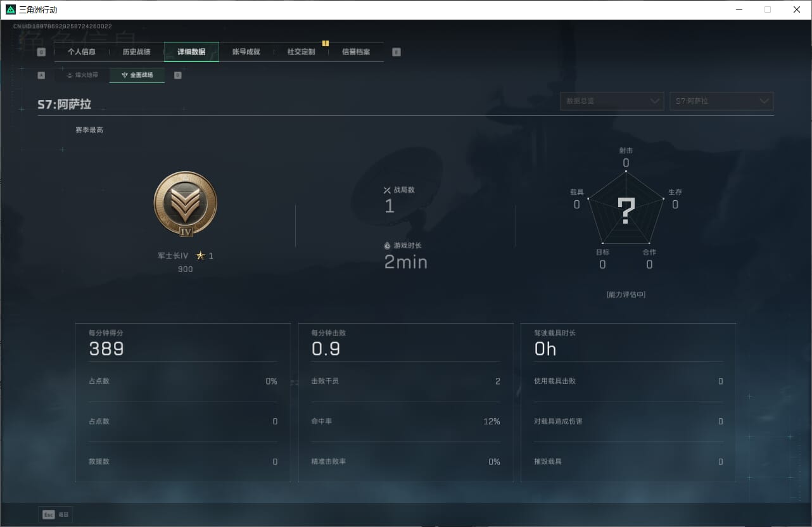Viewport: 812px width, 527px height.
Task: Go to the 账号成就 tab
Action: (x=246, y=52)
